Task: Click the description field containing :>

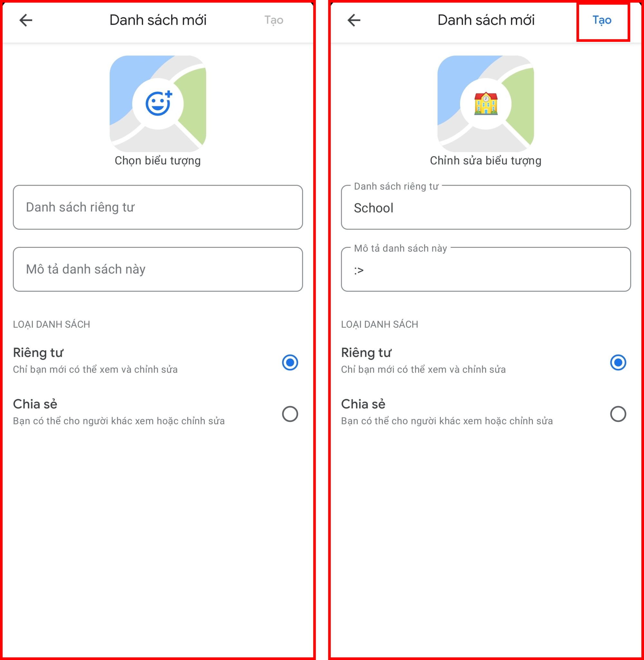Action: [486, 269]
